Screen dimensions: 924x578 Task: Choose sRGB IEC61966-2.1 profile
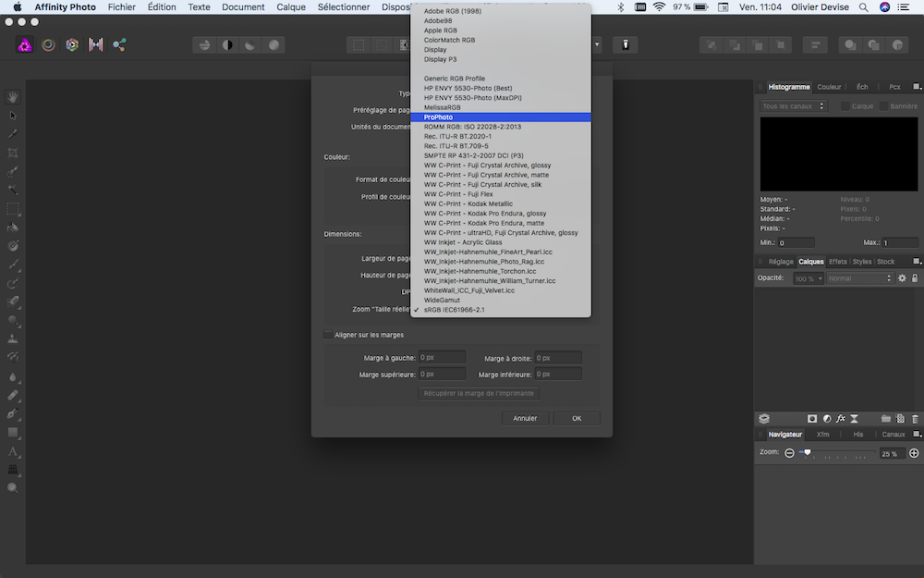click(501, 310)
